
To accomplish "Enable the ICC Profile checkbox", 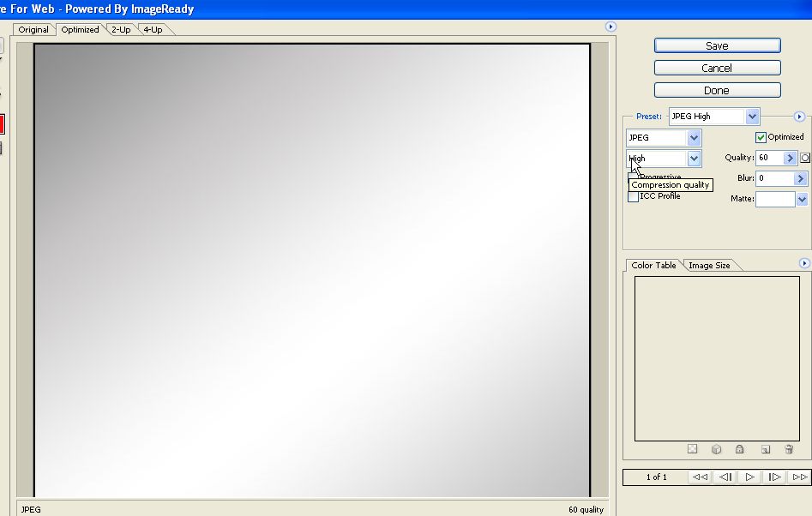I will click(x=634, y=196).
